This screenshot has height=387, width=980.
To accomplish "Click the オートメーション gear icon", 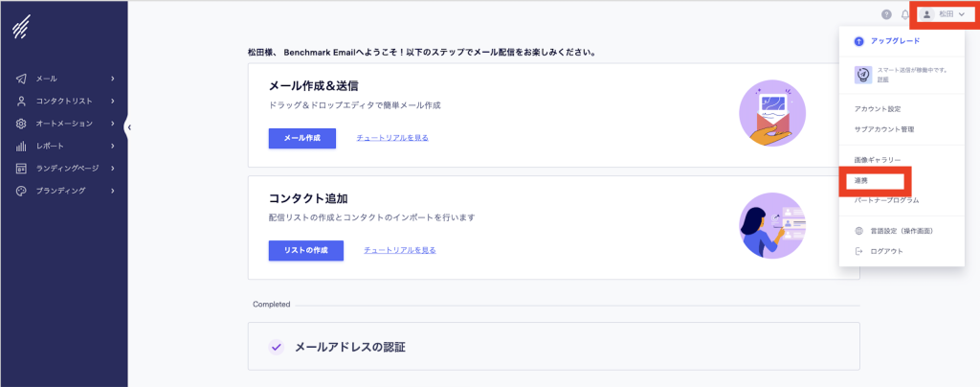I will pos(20,124).
